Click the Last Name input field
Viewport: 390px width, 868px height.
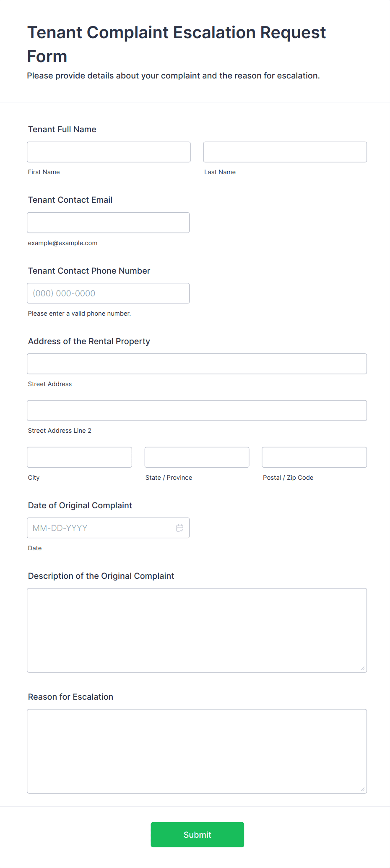click(285, 152)
